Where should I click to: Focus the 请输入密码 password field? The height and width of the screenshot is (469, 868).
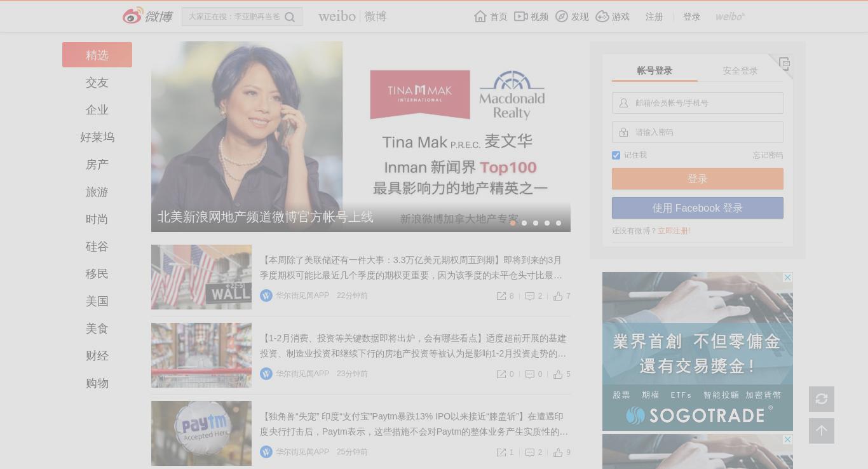(x=698, y=132)
